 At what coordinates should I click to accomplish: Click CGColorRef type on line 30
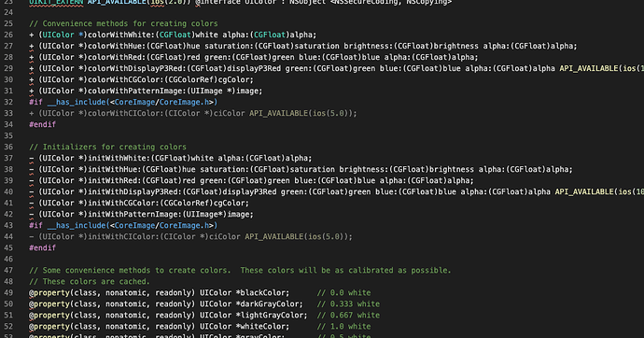click(191, 79)
